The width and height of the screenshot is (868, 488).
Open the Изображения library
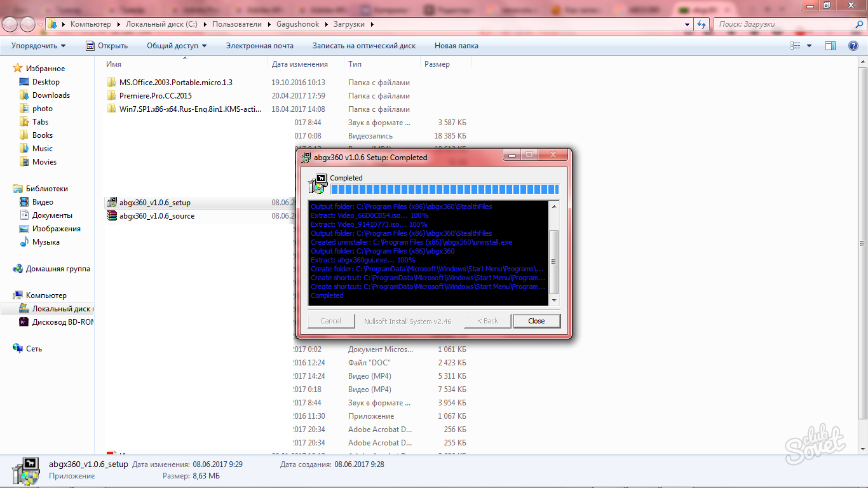(57, 229)
